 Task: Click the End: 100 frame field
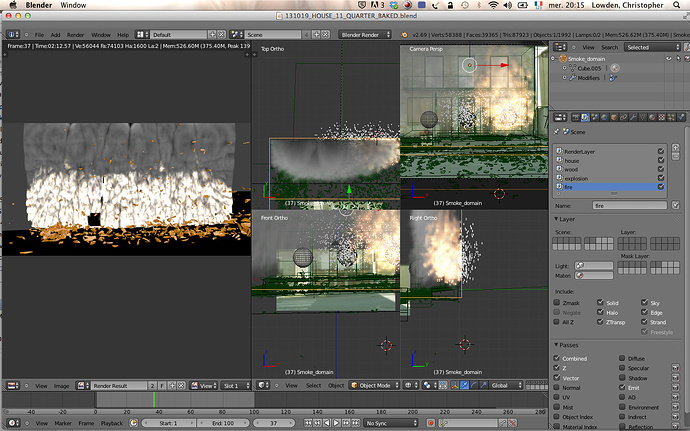coord(223,423)
